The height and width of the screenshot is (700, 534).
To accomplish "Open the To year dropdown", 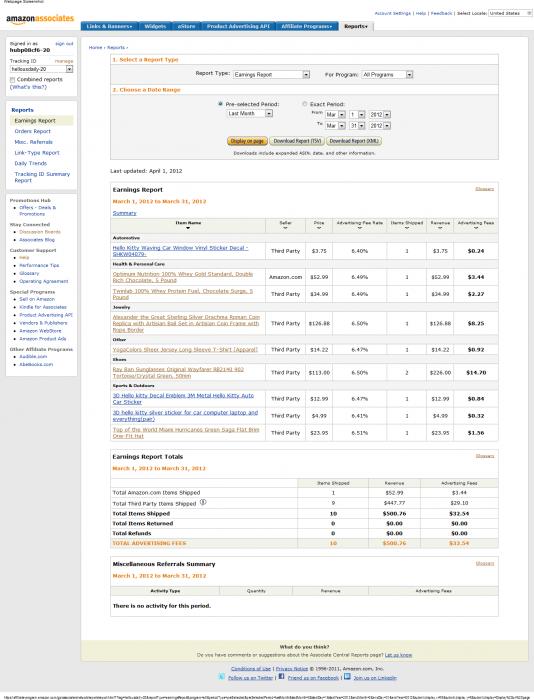I will 380,126.
